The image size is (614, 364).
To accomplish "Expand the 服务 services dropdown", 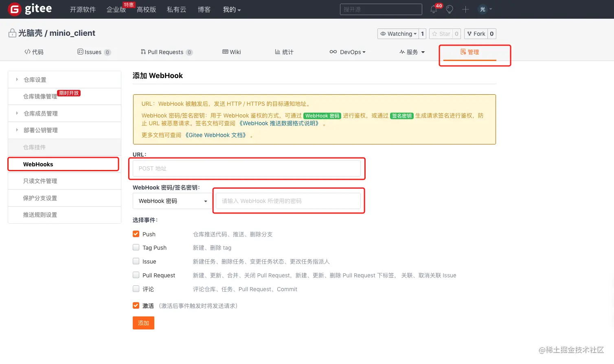I will pyautogui.click(x=412, y=52).
